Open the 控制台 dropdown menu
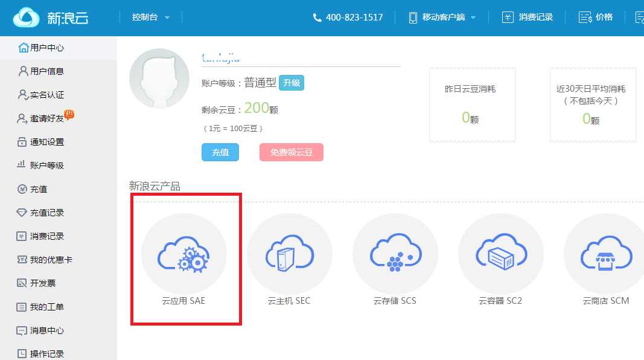Image resolution: width=644 pixels, height=360 pixels. point(150,18)
